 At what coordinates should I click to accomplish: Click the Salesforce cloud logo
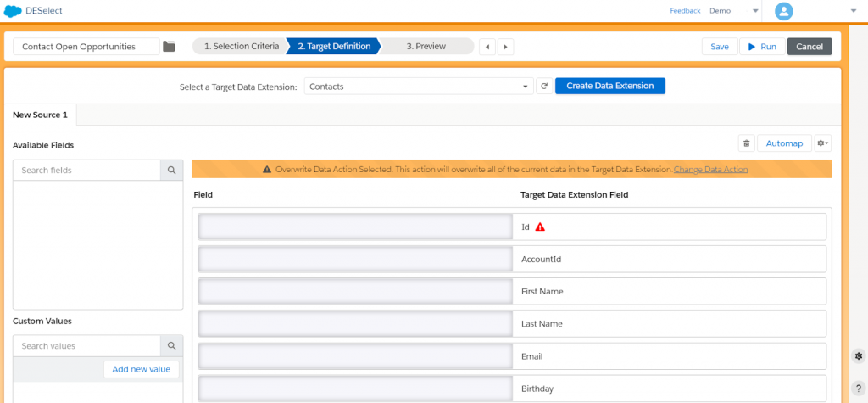click(13, 11)
